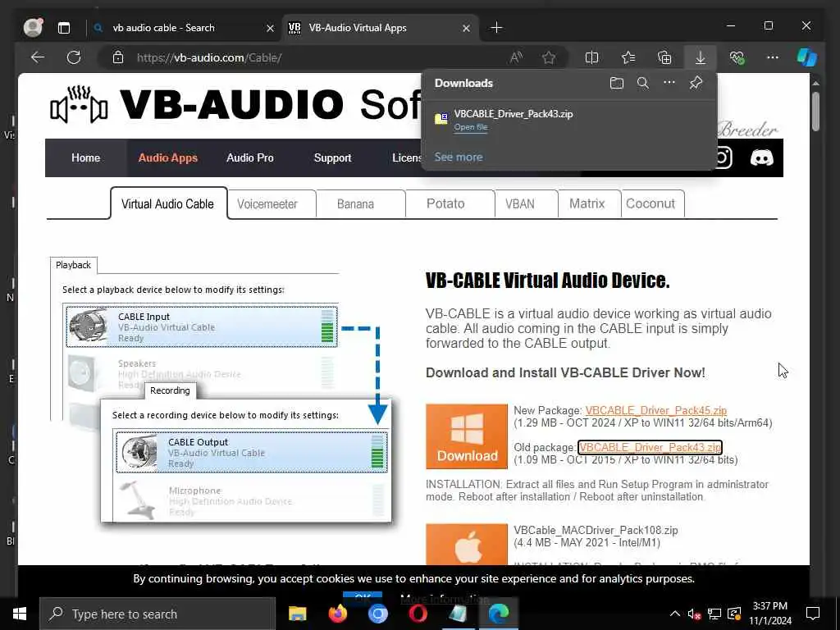This screenshot has width=840, height=630.
Task: Search downloads using magnifier icon
Action: (x=643, y=83)
